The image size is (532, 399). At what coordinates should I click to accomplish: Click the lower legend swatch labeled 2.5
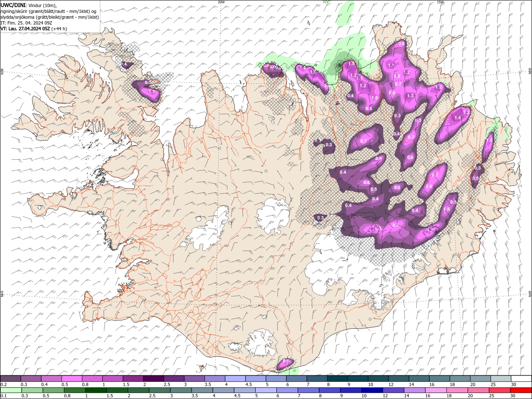click(159, 390)
